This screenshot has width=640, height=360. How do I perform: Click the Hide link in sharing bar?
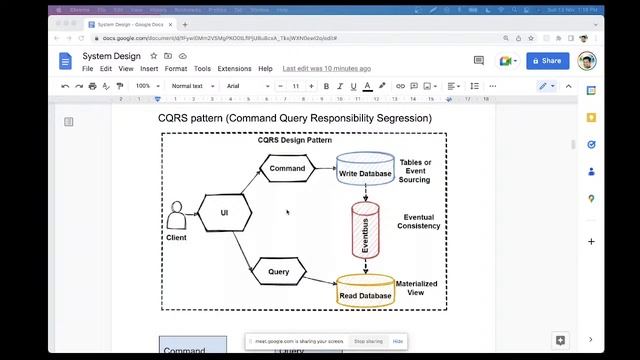click(x=398, y=341)
